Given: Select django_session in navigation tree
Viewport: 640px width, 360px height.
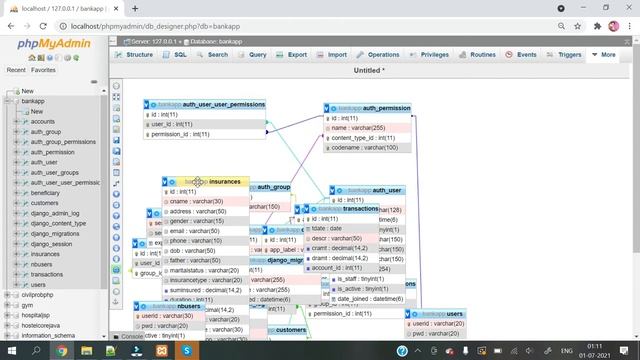Looking at the screenshot, I should point(51,244).
